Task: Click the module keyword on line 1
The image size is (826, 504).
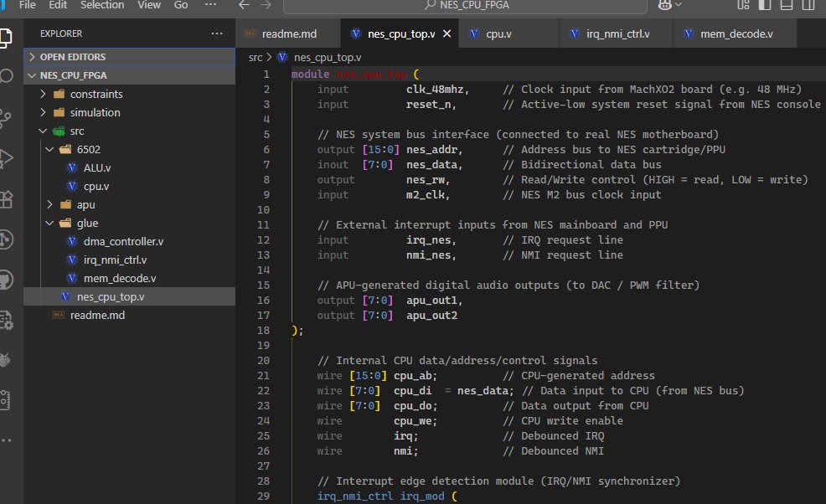Action: pos(310,75)
